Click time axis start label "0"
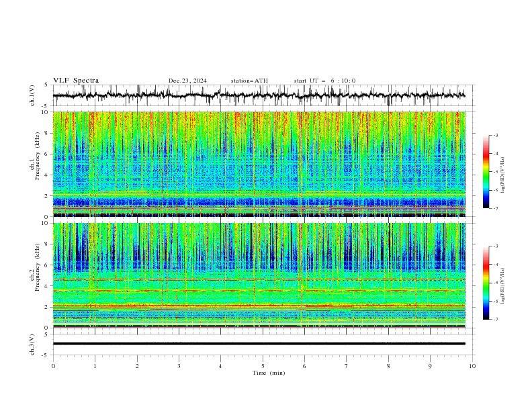The width and height of the screenshot is (532, 411). point(53,366)
